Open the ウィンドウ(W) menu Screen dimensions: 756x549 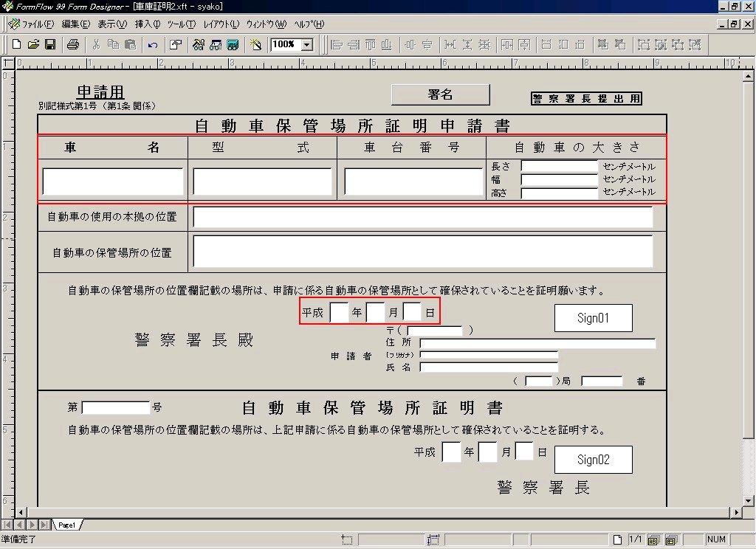point(266,24)
